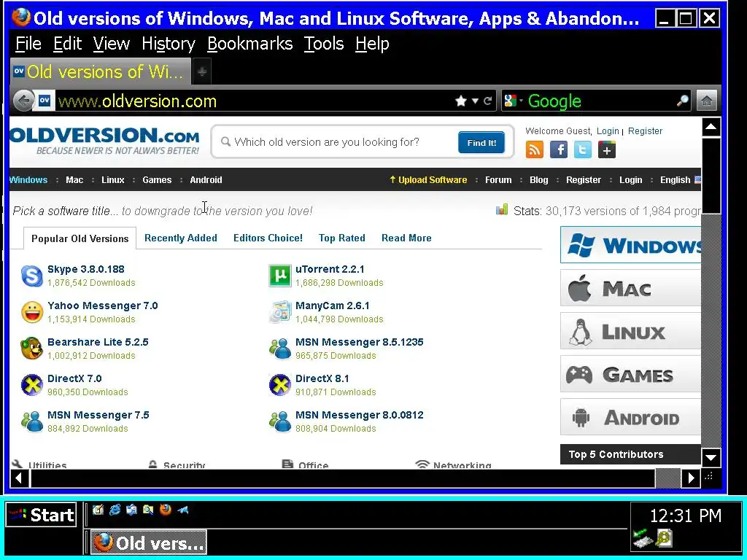This screenshot has height=560, width=747.
Task: Click the MSN Messenger 8.5.1235 icon
Action: click(279, 349)
